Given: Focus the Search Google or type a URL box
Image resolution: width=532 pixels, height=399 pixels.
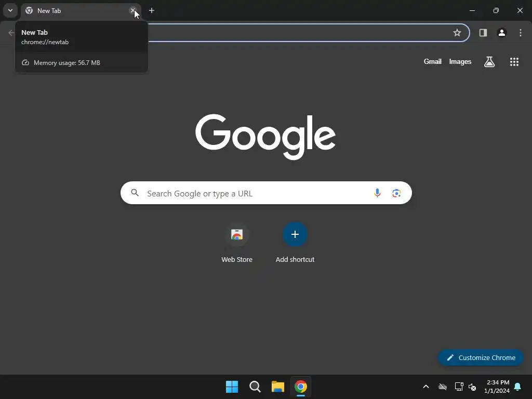Looking at the screenshot, I should [x=266, y=193].
